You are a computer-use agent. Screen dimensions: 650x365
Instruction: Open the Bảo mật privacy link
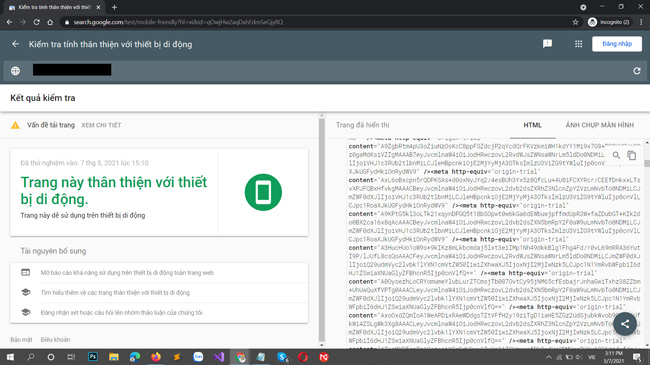click(21, 340)
